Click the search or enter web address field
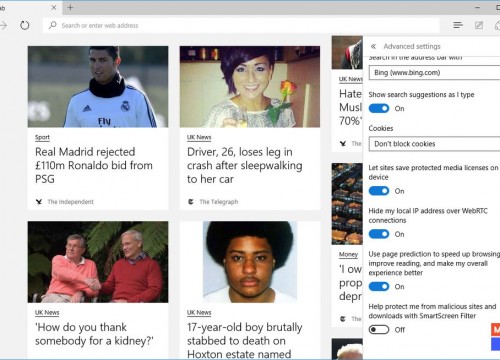Image resolution: width=500 pixels, height=360 pixels. pyautogui.click(x=241, y=25)
